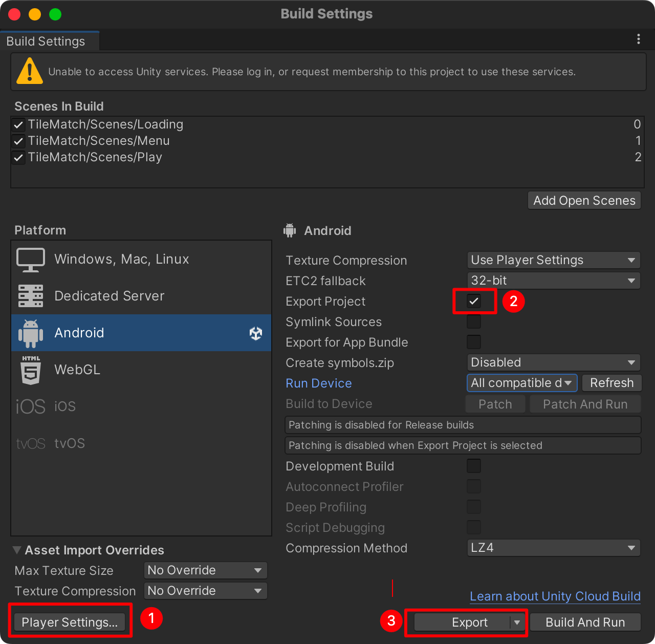Enable the Symlink Sources checkbox
The image size is (655, 644).
(x=474, y=321)
